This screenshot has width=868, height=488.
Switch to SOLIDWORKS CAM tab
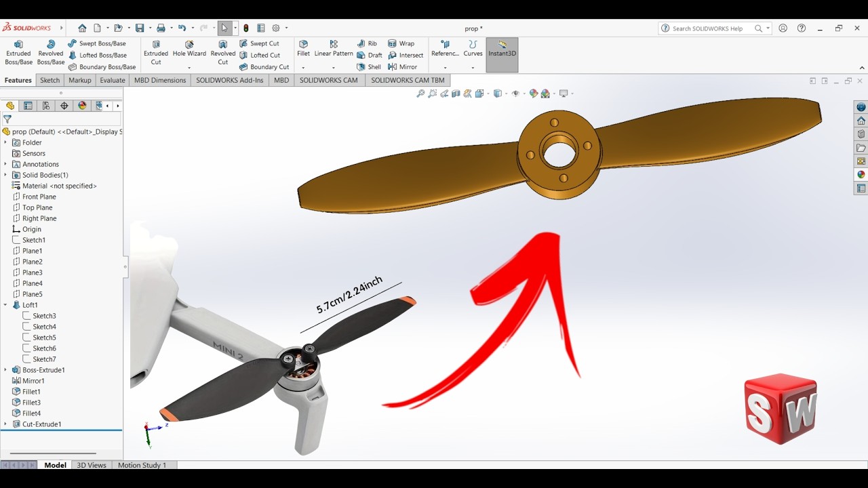coord(329,80)
